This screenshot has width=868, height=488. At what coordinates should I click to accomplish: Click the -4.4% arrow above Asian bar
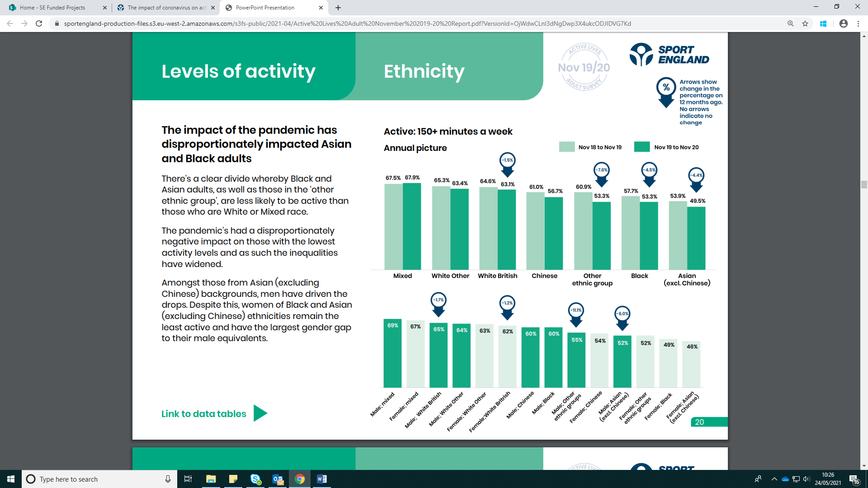(696, 180)
